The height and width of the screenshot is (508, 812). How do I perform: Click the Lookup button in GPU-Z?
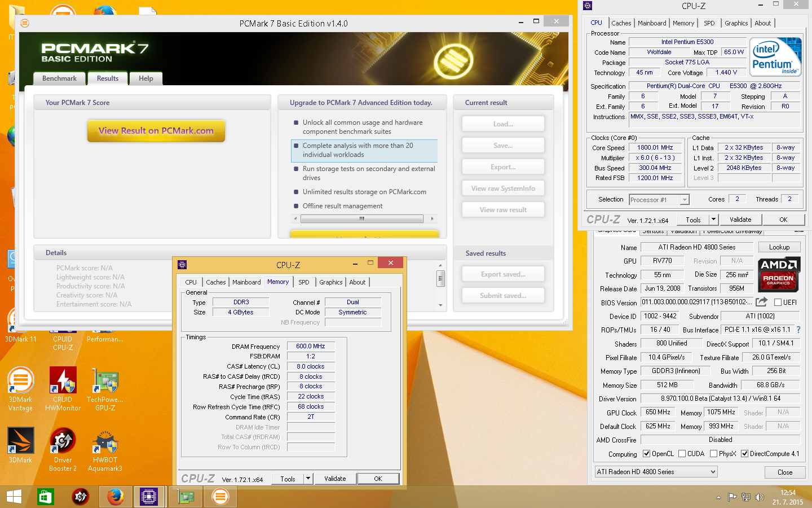click(779, 247)
